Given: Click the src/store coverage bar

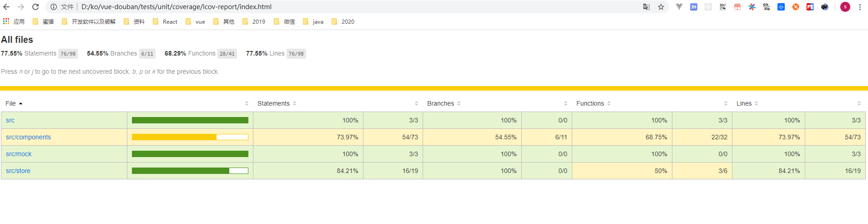Looking at the screenshot, I should (190, 171).
